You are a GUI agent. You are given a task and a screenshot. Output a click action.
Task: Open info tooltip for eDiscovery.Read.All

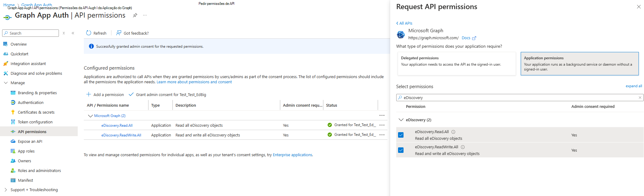click(x=453, y=132)
